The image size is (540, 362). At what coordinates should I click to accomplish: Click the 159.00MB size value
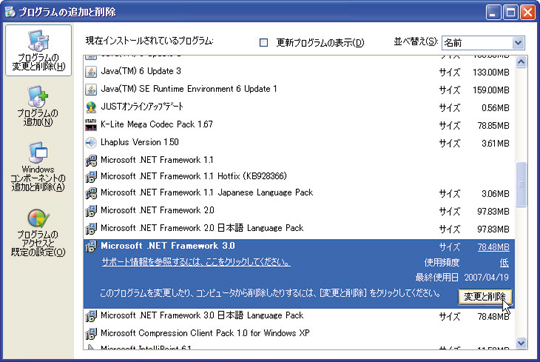491,90
